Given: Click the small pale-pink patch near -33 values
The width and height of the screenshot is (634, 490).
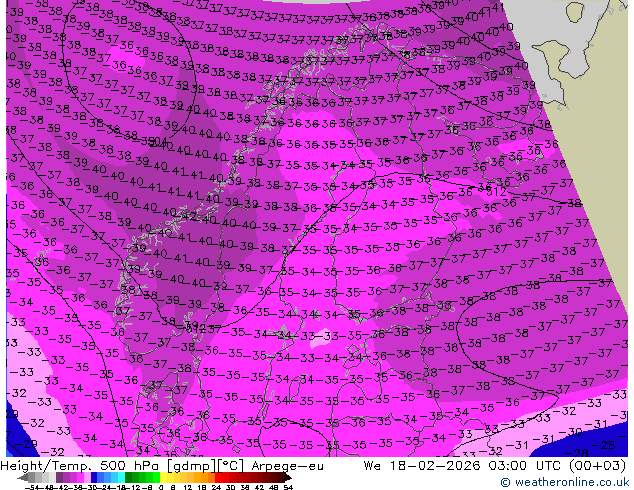Looking at the screenshot, I should [318, 340].
